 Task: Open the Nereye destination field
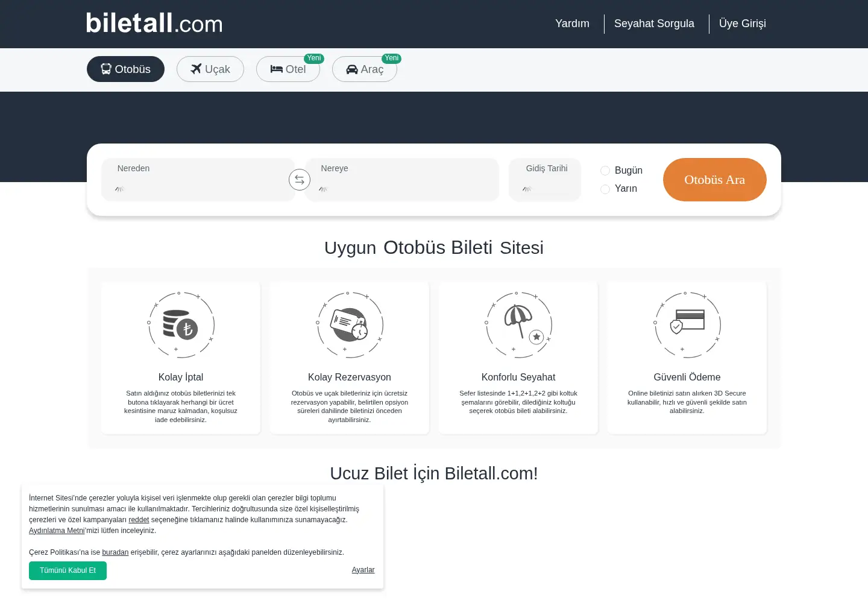pyautogui.click(x=402, y=180)
